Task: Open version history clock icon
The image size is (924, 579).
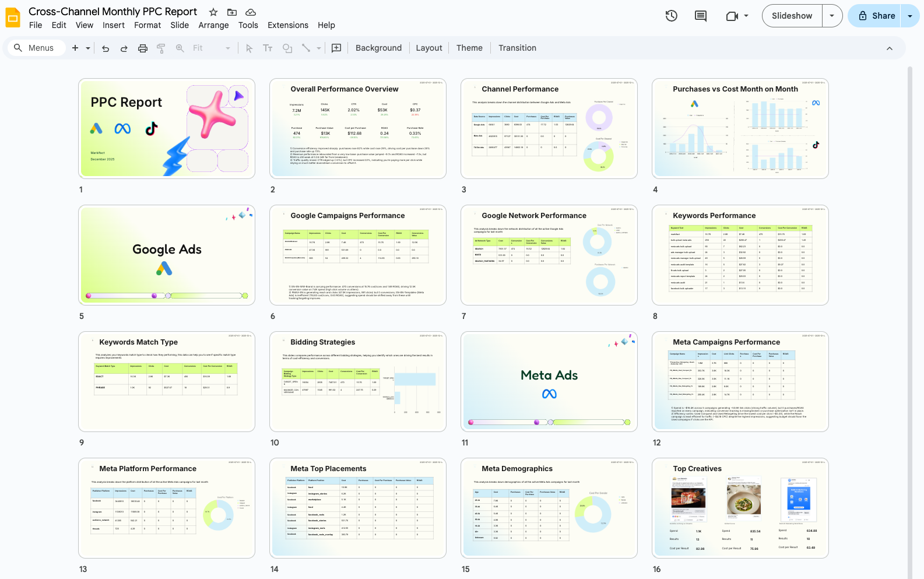Action: 672,16
